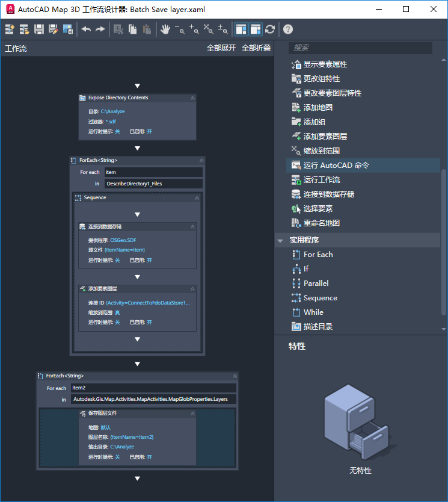Click the OSGeo.SDF provider link
This screenshot has height=502, width=448.
click(123, 240)
